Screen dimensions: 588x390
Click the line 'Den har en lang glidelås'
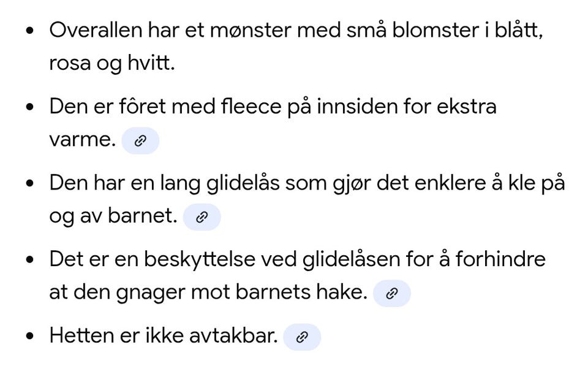click(x=306, y=183)
